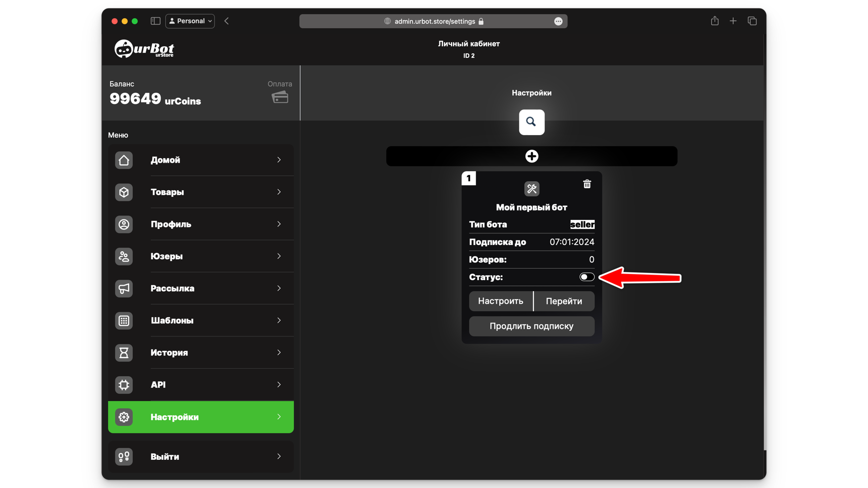Image resolution: width=868 pixels, height=488 pixels.
Task: Expand Рассылка using its chevron arrow
Action: [279, 288]
